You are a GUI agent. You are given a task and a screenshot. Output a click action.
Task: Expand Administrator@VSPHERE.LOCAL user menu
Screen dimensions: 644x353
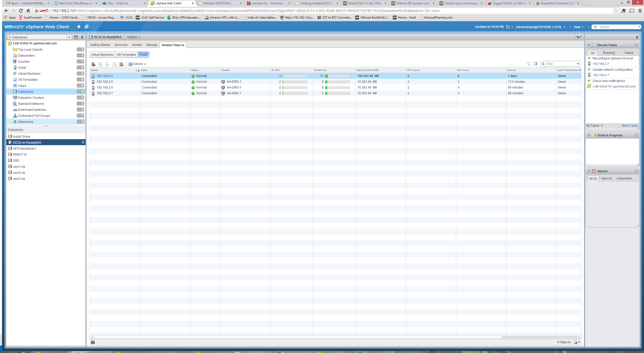point(540,27)
